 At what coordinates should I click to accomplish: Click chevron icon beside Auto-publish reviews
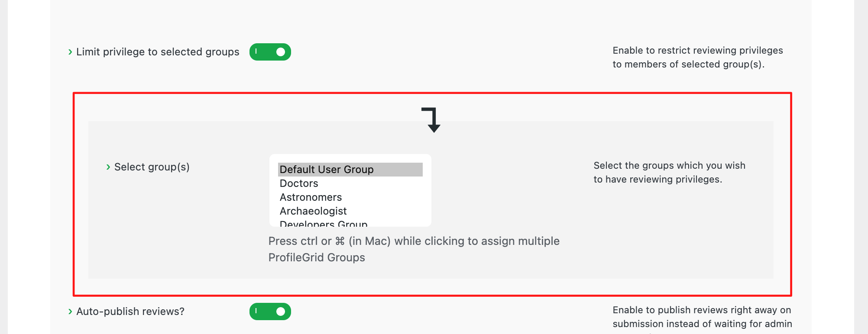70,312
